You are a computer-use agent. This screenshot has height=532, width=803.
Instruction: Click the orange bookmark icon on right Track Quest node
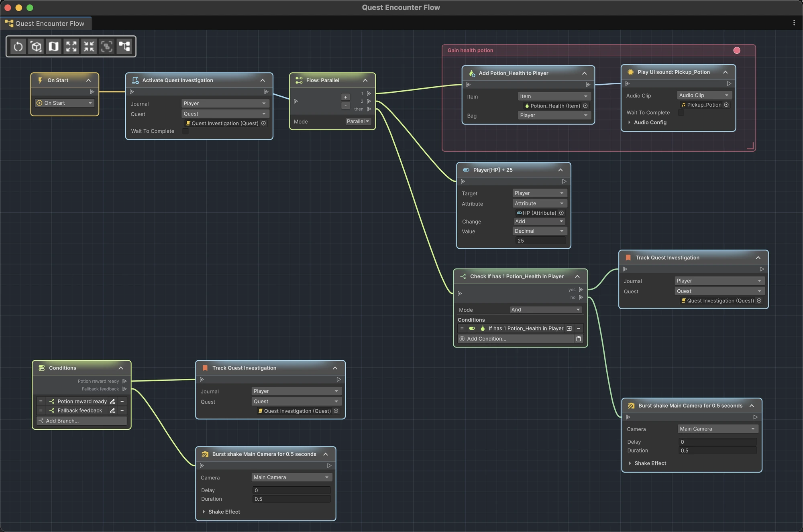pyautogui.click(x=628, y=258)
